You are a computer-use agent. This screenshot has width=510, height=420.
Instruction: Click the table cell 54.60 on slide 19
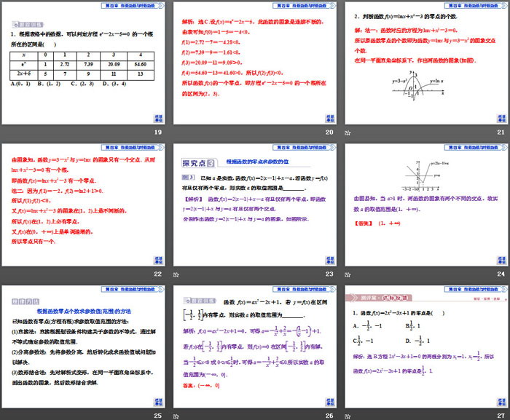coord(141,64)
